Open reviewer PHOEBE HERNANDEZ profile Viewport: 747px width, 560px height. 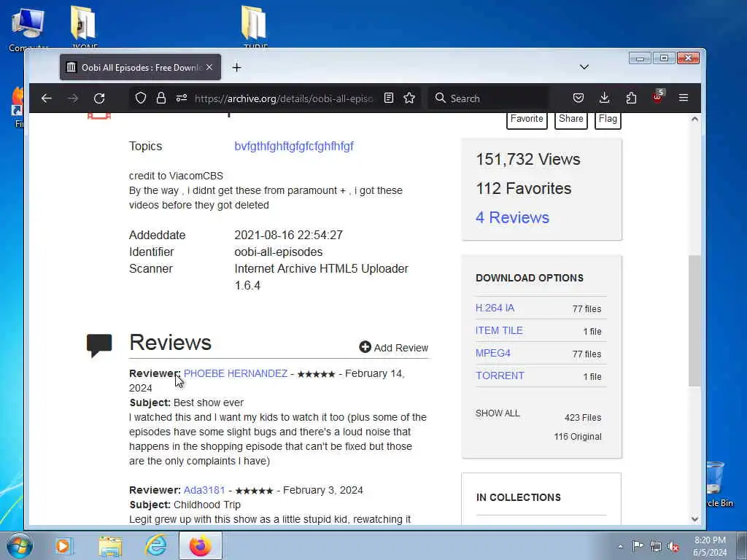[236, 374]
